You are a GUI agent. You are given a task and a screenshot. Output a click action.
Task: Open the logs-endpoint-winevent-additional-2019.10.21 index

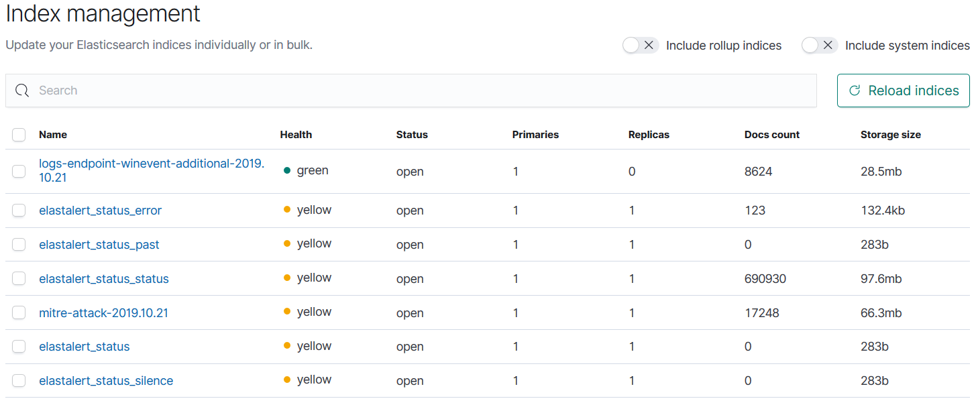[x=152, y=163]
